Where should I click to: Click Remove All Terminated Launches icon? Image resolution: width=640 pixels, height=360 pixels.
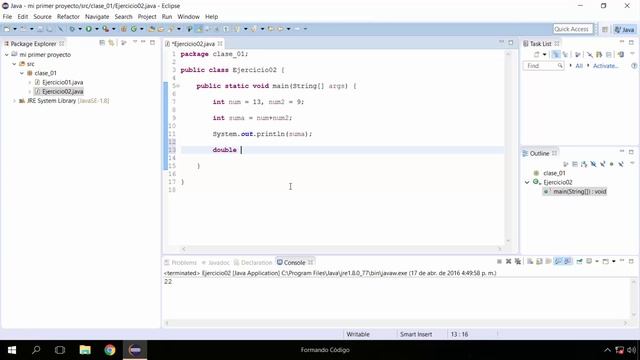(x=518, y=261)
